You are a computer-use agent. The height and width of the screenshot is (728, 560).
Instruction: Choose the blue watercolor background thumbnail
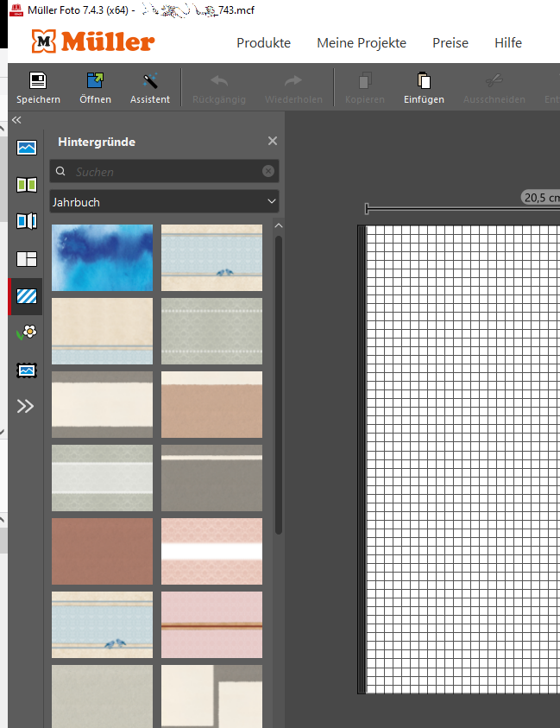coord(102,257)
